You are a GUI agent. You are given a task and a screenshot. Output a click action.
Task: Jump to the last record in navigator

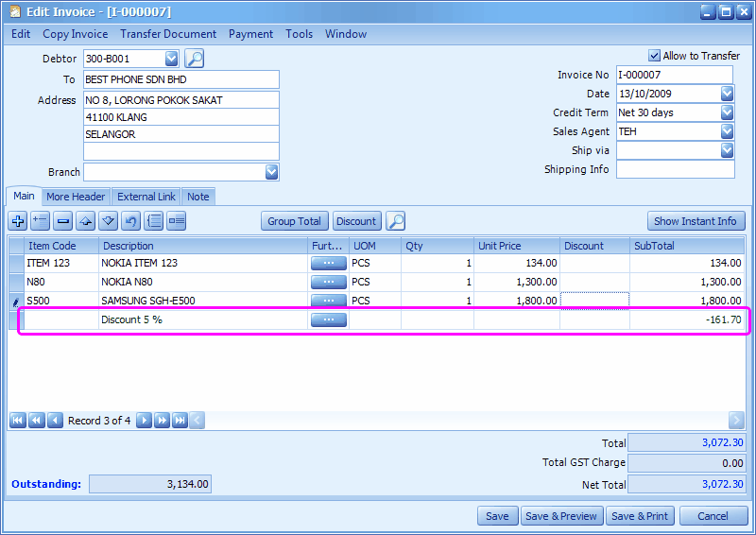click(180, 421)
